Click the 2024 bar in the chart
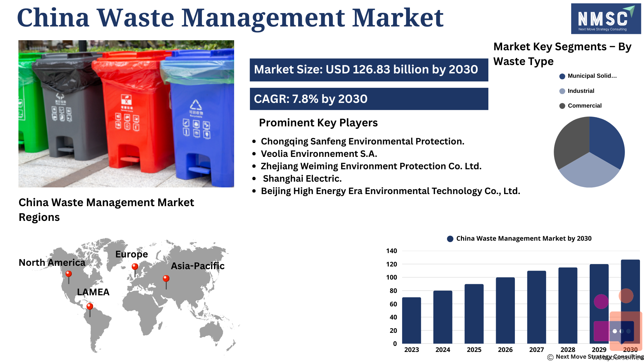This screenshot has height=362, width=644. click(x=443, y=317)
